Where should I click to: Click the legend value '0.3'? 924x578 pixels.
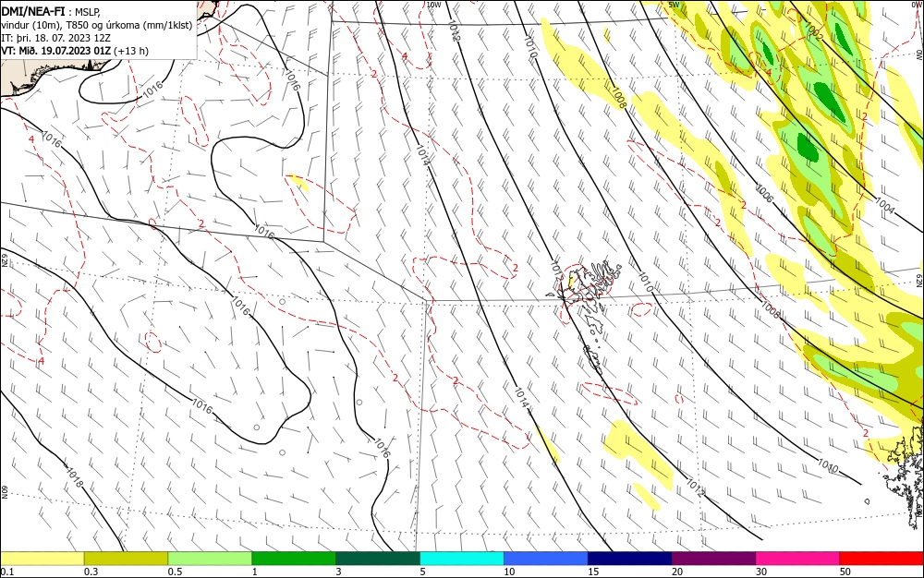pos(91,572)
